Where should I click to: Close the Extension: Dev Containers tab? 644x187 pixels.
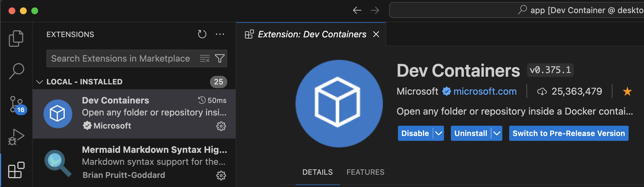pyautogui.click(x=376, y=34)
